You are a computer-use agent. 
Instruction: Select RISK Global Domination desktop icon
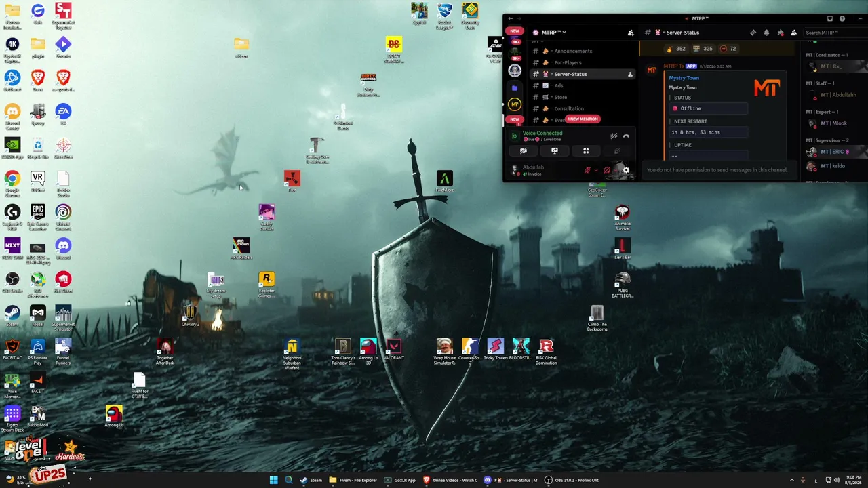tap(546, 352)
